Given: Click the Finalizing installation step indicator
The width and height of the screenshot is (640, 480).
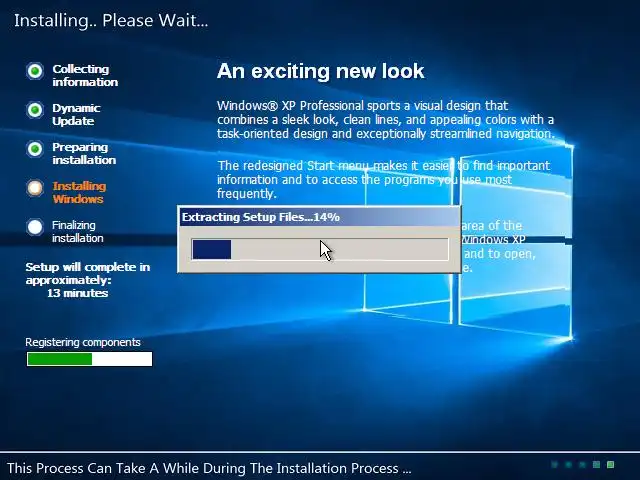Looking at the screenshot, I should pos(35,227).
